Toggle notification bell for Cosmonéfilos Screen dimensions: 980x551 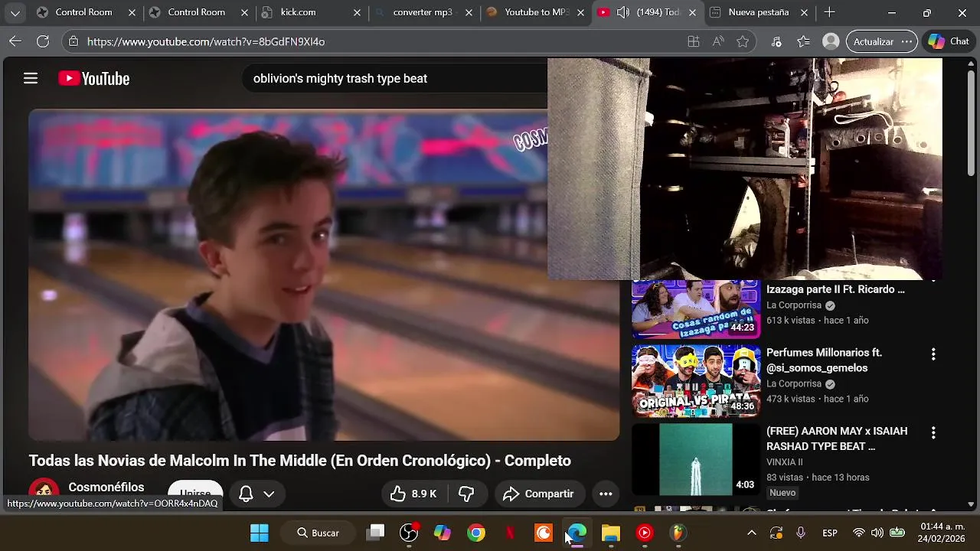(x=246, y=494)
